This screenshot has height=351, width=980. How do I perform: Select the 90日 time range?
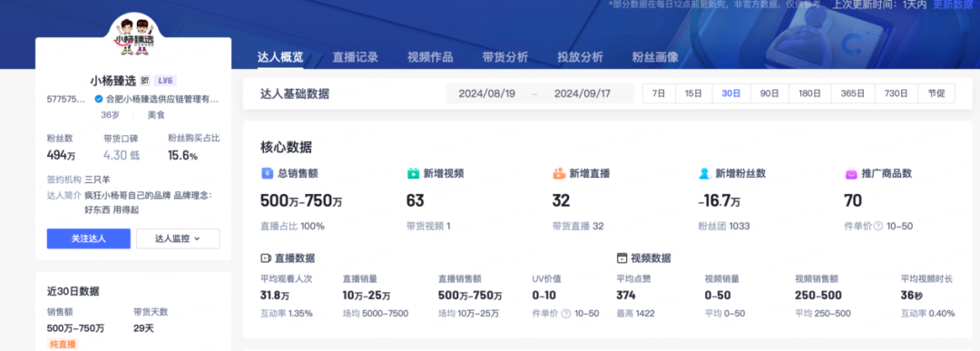(x=769, y=93)
